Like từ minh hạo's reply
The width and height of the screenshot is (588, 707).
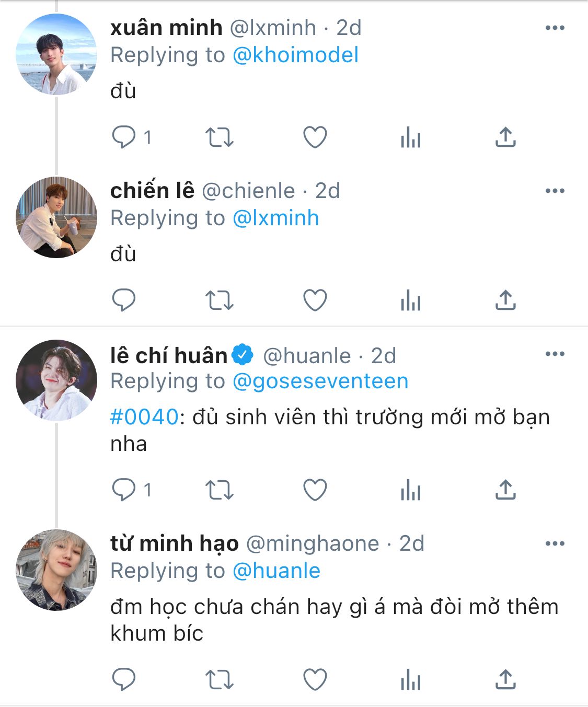[x=315, y=679]
